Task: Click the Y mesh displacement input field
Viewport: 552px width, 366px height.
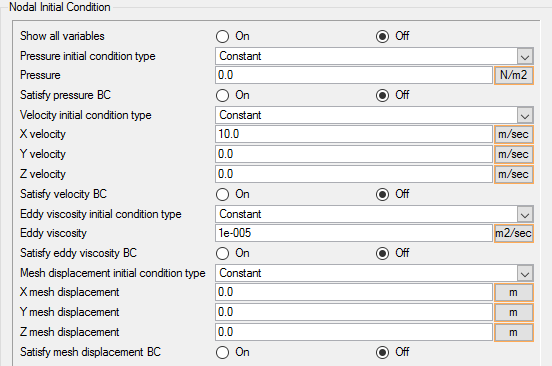Action: coord(354,313)
